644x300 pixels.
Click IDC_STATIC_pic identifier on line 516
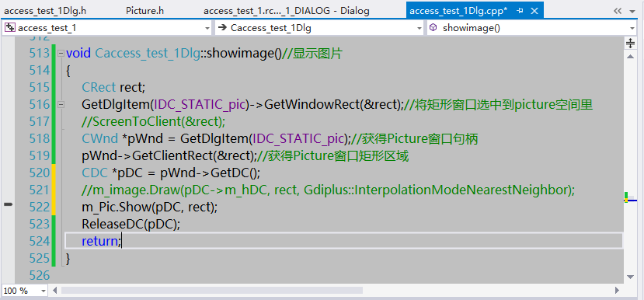click(x=200, y=105)
